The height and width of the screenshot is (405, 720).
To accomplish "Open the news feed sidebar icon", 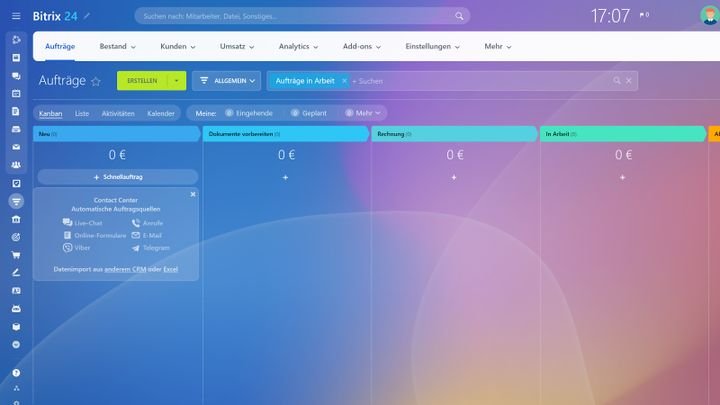I will 16,58.
